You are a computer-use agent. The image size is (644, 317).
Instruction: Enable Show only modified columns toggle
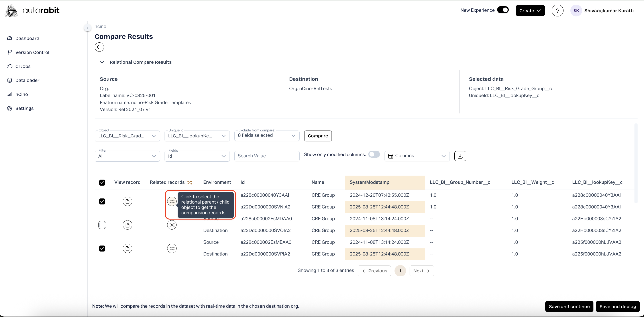point(374,154)
